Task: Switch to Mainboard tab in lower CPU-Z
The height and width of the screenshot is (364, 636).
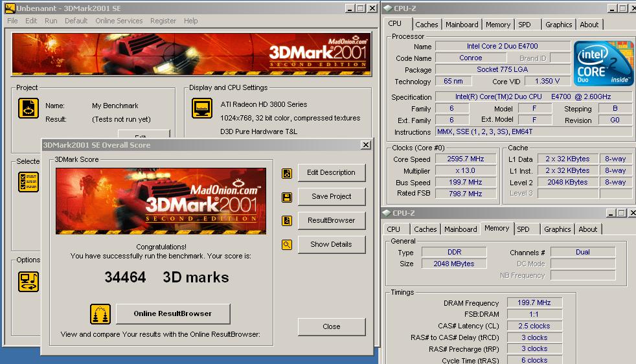Action: point(460,229)
